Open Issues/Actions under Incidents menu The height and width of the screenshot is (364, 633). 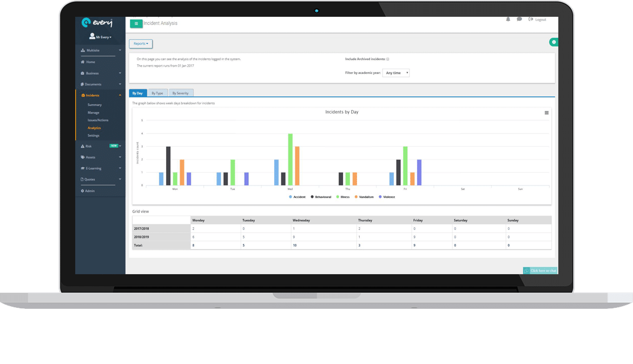pos(98,120)
